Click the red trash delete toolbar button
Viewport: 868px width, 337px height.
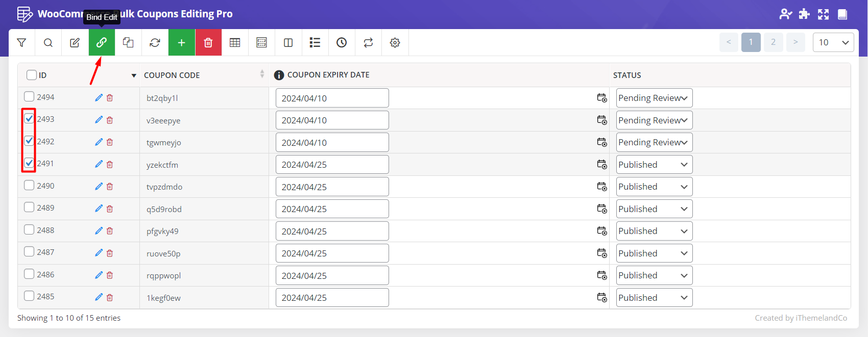[x=208, y=43]
